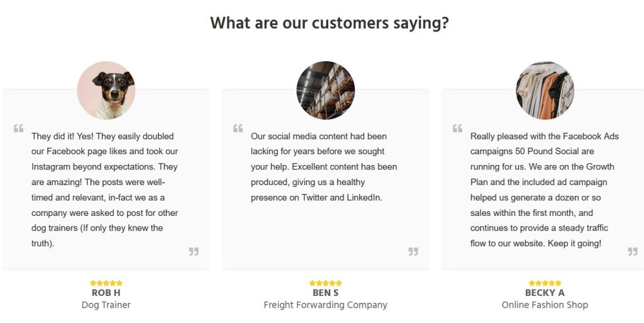
Task: Click the Online Fashion Shop caption
Action: [x=545, y=305]
